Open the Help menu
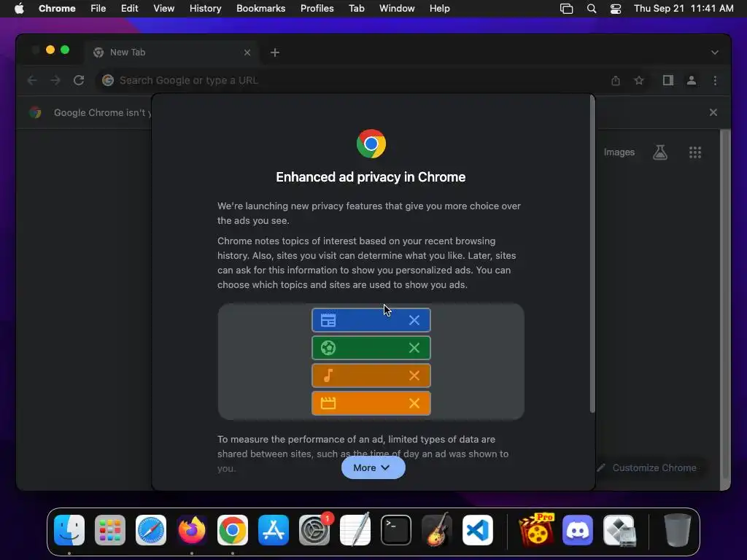Screen dimensions: 747x560 point(439,9)
